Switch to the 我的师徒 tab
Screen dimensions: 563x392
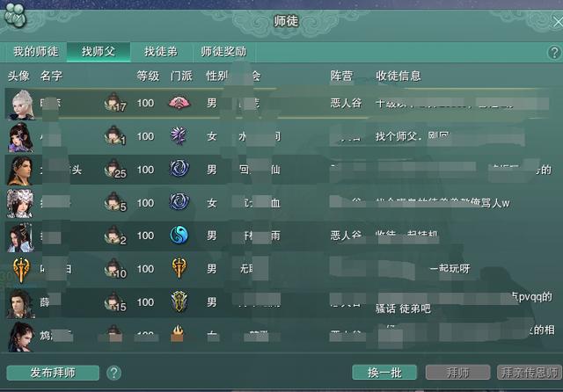pos(35,52)
